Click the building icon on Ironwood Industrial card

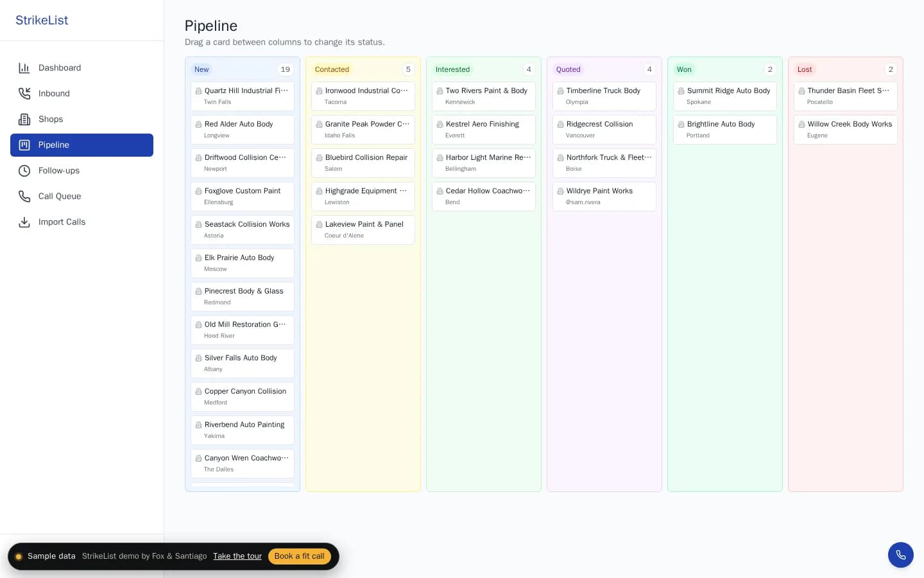coord(319,91)
